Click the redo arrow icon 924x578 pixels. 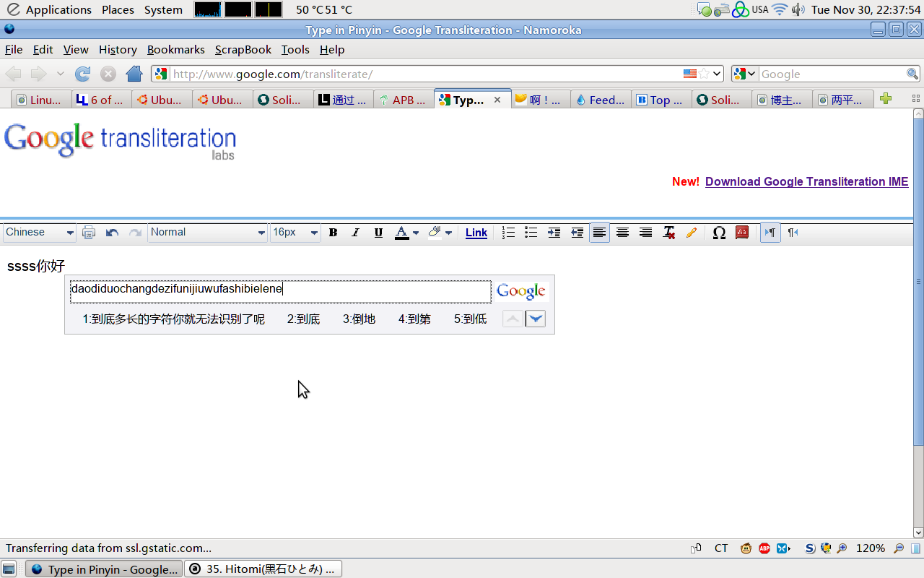(x=135, y=233)
